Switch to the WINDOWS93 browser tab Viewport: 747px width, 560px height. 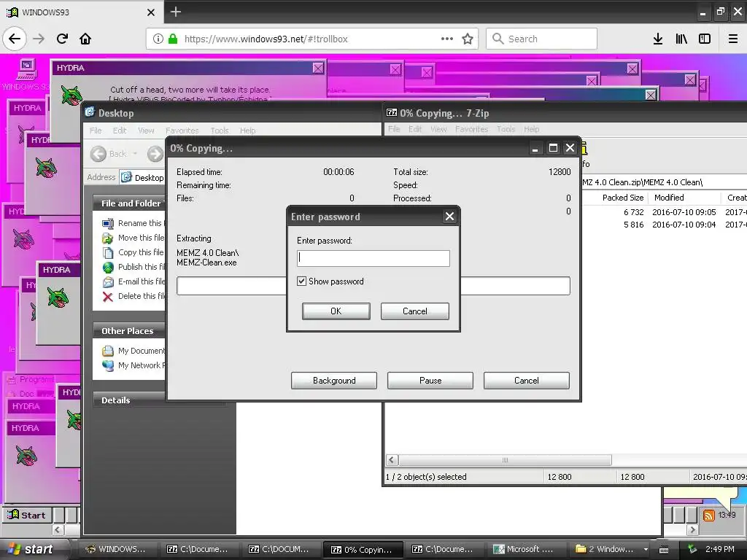pos(81,12)
